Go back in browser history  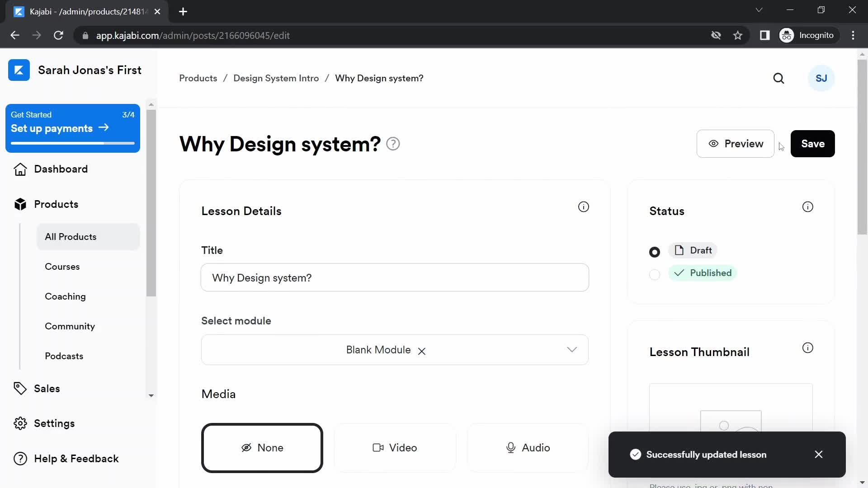point(15,35)
